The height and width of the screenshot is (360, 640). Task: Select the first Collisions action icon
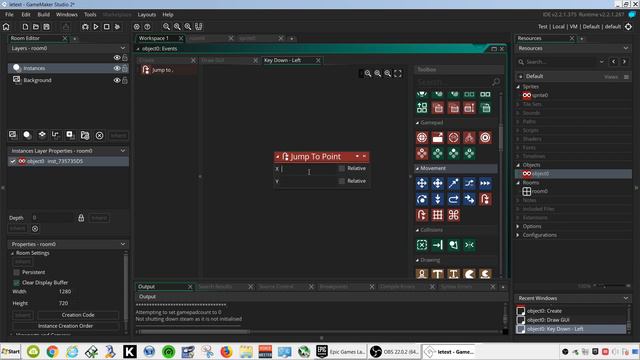[422, 245]
